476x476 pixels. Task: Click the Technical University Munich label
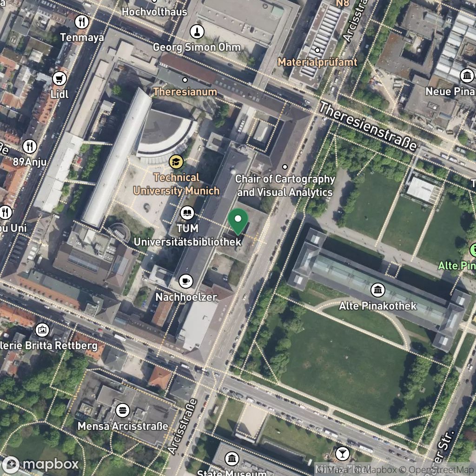176,184
